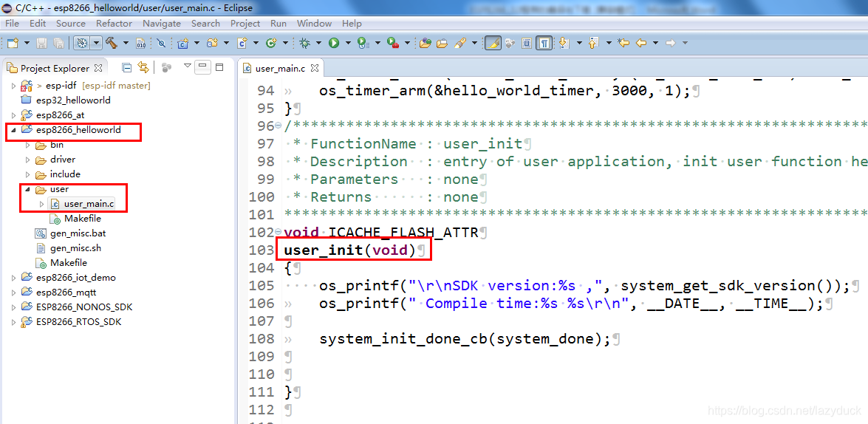Click the Previous Annotation arrow icon
This screenshot has width=868, height=424.
[x=594, y=43]
